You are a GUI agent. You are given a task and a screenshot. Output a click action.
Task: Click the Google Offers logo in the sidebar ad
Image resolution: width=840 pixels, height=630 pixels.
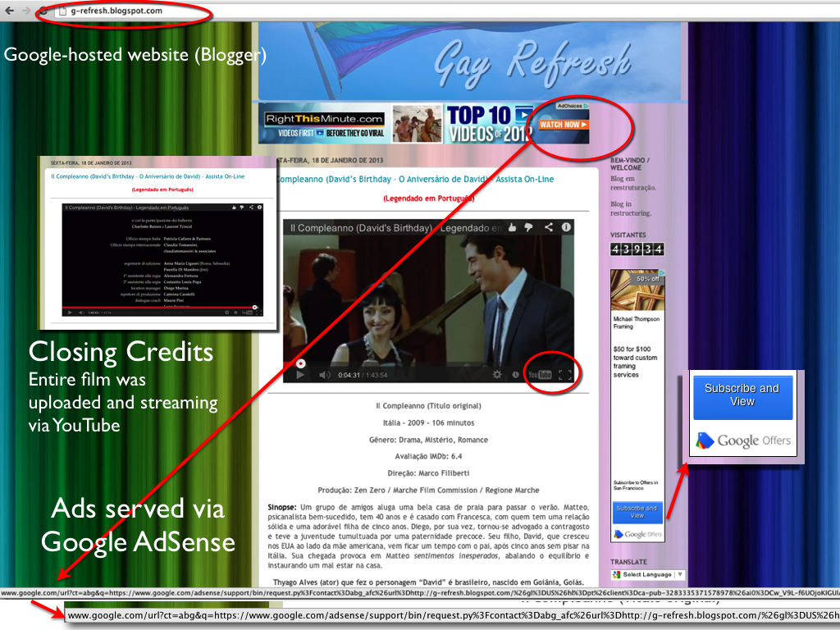coord(638,534)
